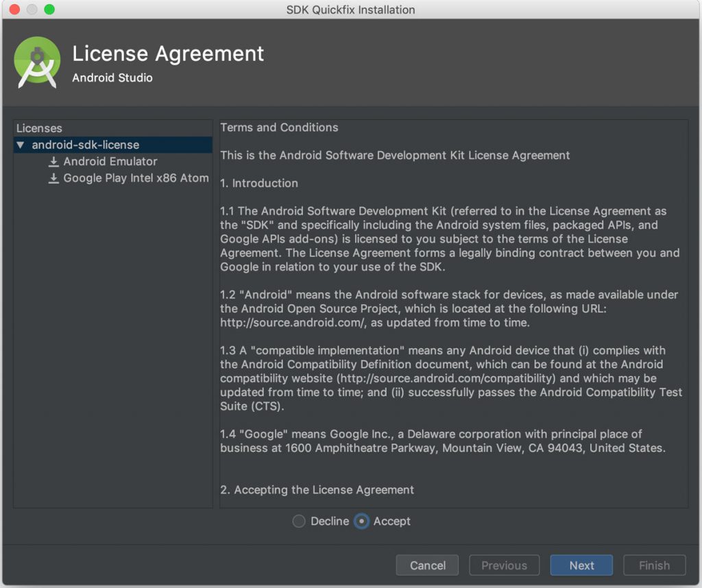This screenshot has height=588, width=702.
Task: Click the download icon beside Android Emulator
Action: coord(53,162)
